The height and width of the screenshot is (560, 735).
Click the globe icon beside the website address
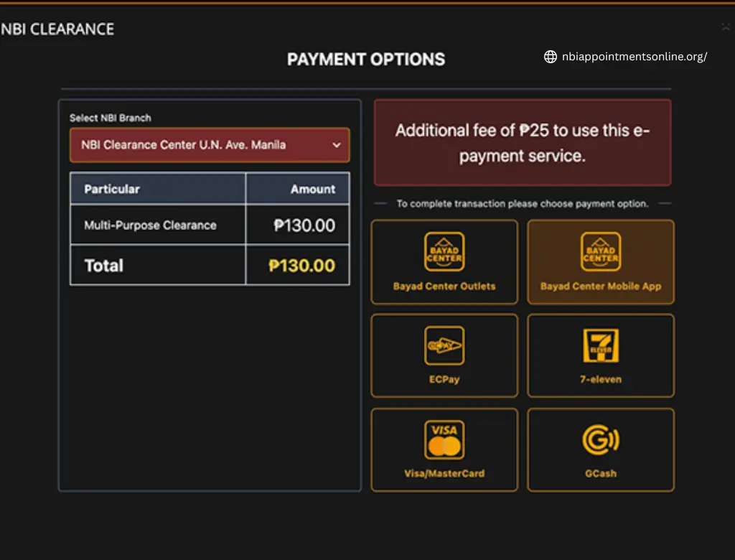(x=550, y=57)
